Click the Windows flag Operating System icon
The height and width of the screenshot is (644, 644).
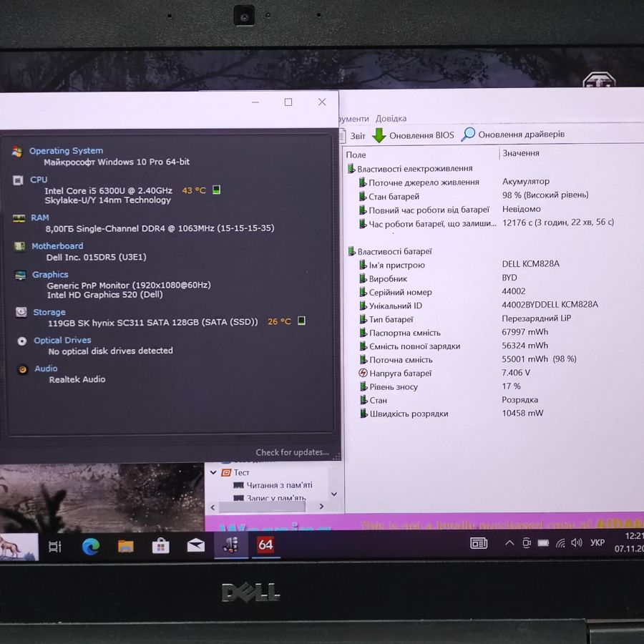(17, 152)
